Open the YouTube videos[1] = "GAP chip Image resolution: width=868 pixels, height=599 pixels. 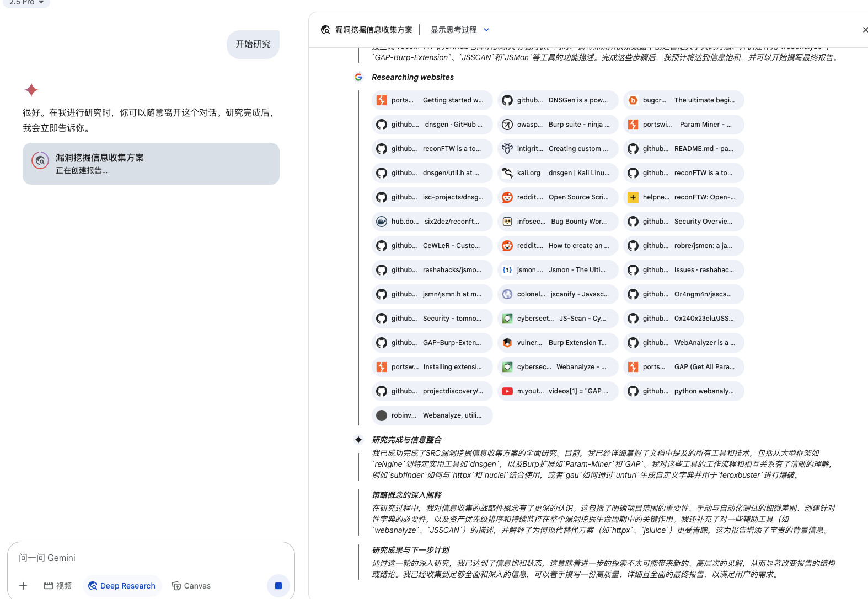pos(558,391)
